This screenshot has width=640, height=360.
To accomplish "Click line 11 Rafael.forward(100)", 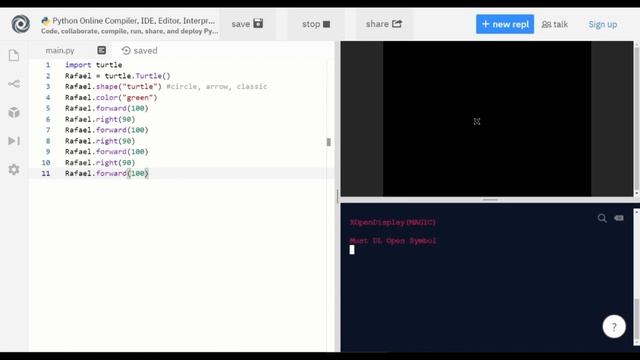I will tap(107, 173).
